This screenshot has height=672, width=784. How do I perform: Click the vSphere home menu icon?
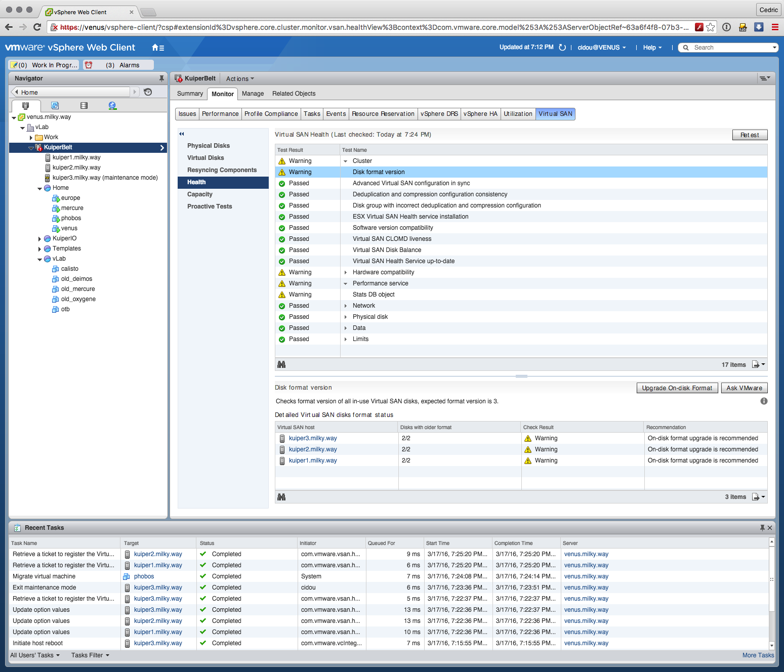pyautogui.click(x=157, y=48)
